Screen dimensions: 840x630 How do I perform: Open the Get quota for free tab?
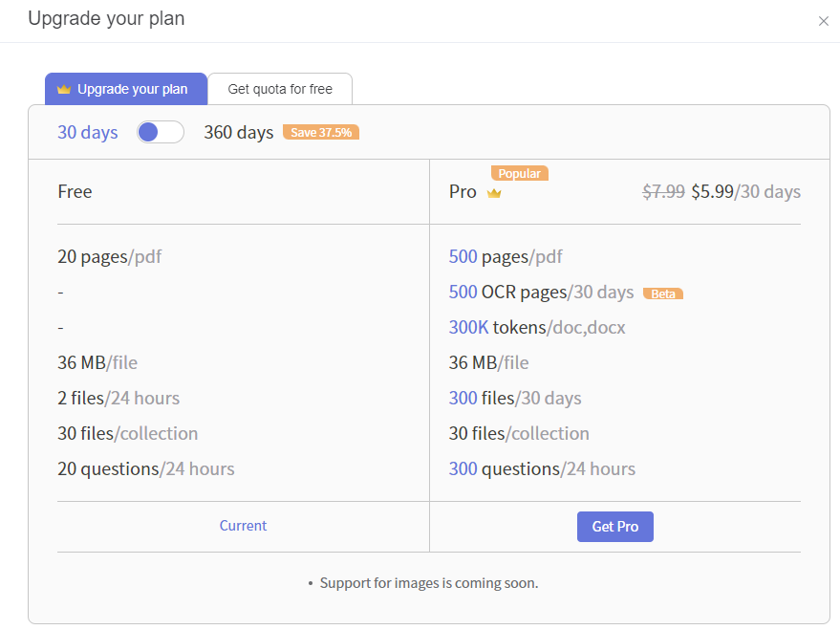[x=280, y=89]
